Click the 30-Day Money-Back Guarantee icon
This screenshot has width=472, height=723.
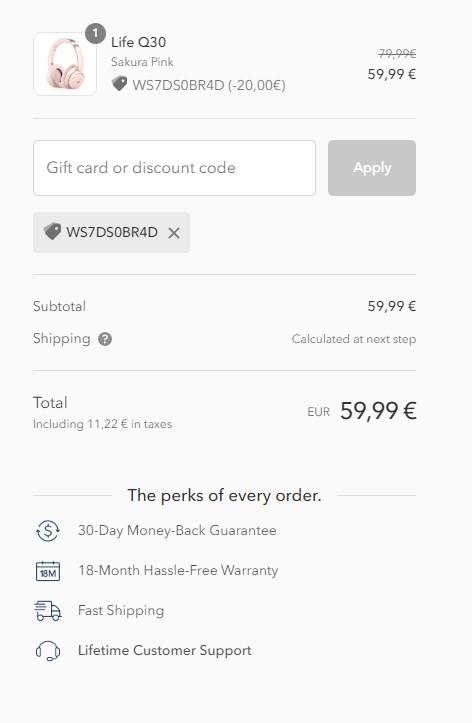coord(48,531)
